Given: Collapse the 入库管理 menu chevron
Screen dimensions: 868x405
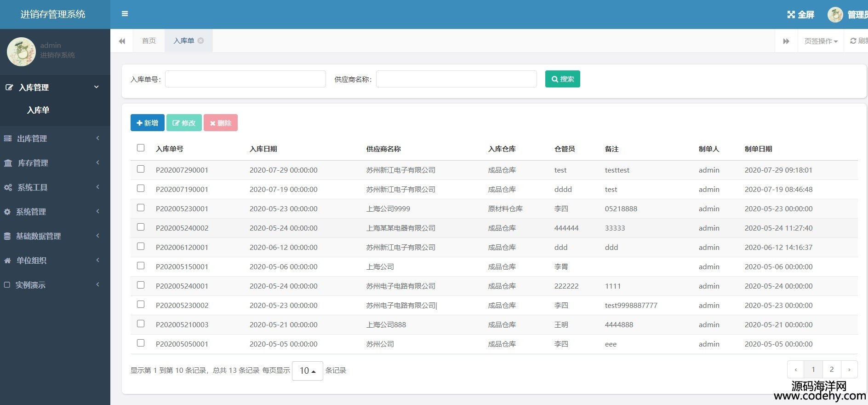Looking at the screenshot, I should 97,87.
